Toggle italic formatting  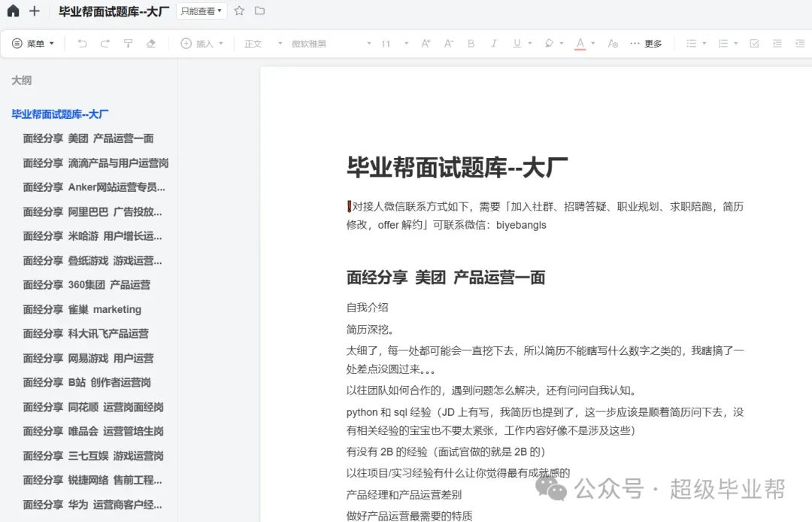tap(494, 44)
